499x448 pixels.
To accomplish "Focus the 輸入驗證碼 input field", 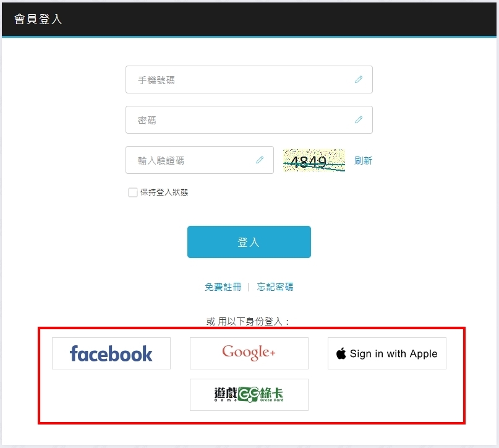I will [200, 160].
